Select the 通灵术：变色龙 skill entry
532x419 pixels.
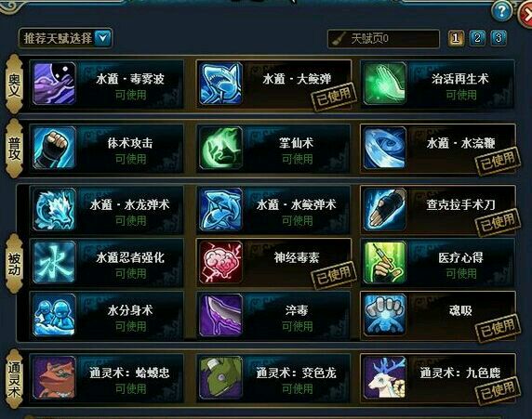273,377
